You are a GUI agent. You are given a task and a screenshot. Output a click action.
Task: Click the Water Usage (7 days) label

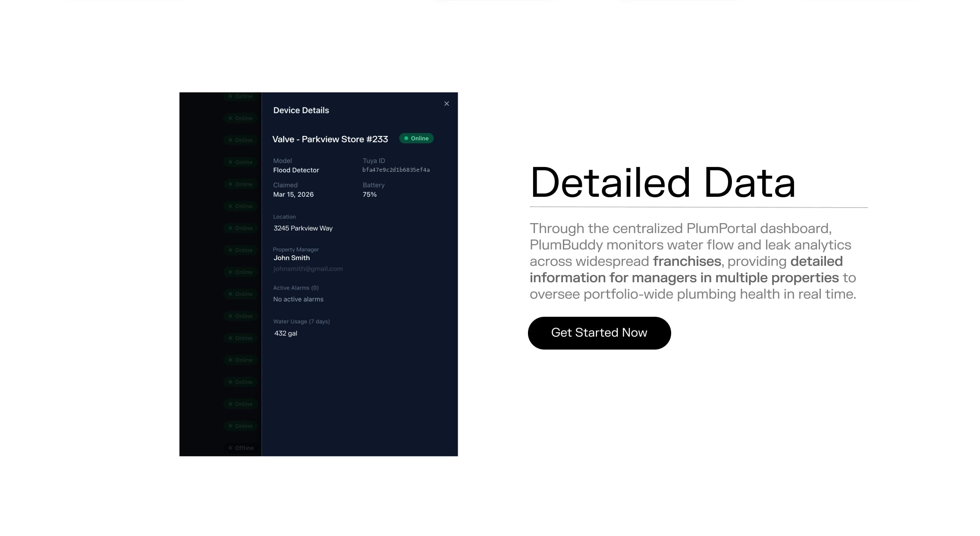(302, 322)
